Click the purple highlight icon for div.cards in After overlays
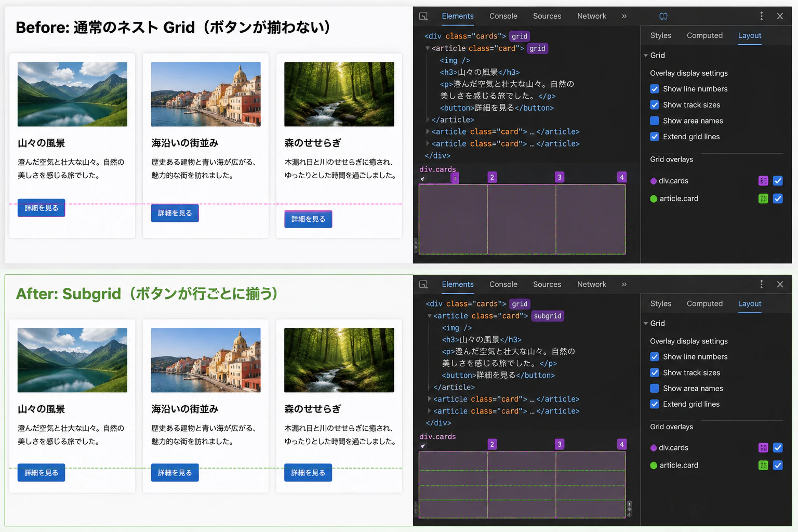Image resolution: width=798 pixels, height=532 pixels. click(763, 447)
